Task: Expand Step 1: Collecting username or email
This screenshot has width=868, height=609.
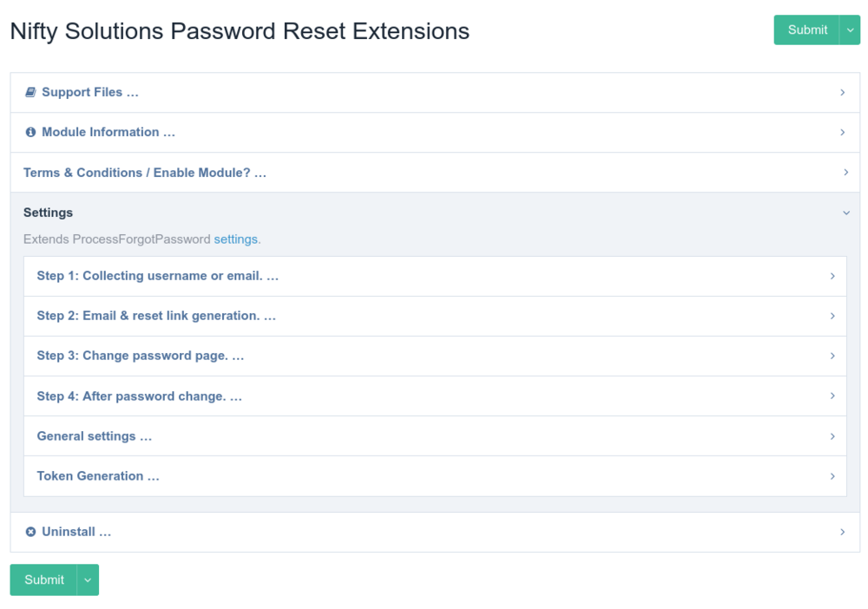Action: point(157,276)
